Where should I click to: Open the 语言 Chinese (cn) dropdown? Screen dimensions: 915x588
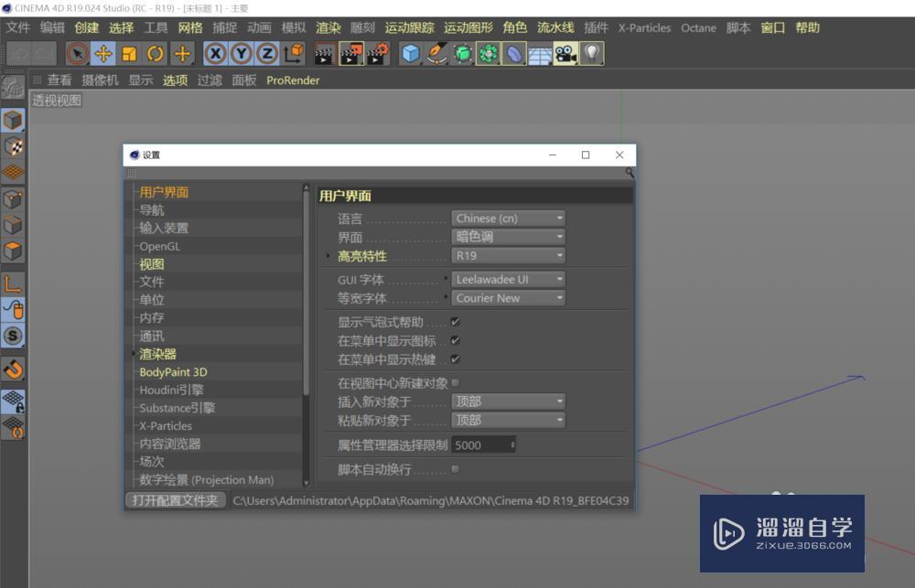[508, 219]
